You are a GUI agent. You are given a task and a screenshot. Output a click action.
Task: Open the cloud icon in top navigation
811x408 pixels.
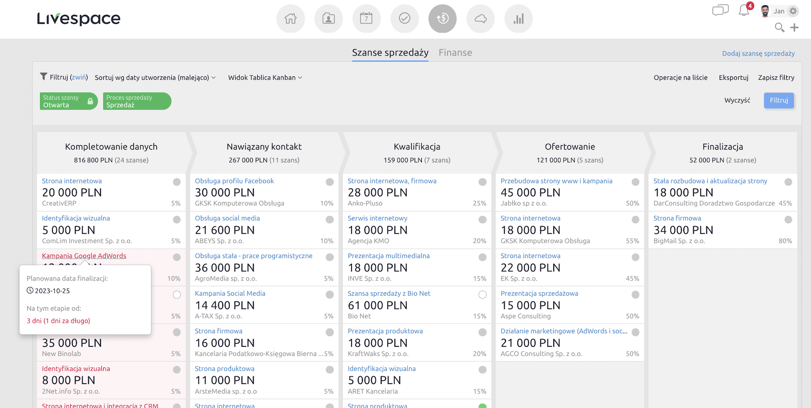click(480, 19)
